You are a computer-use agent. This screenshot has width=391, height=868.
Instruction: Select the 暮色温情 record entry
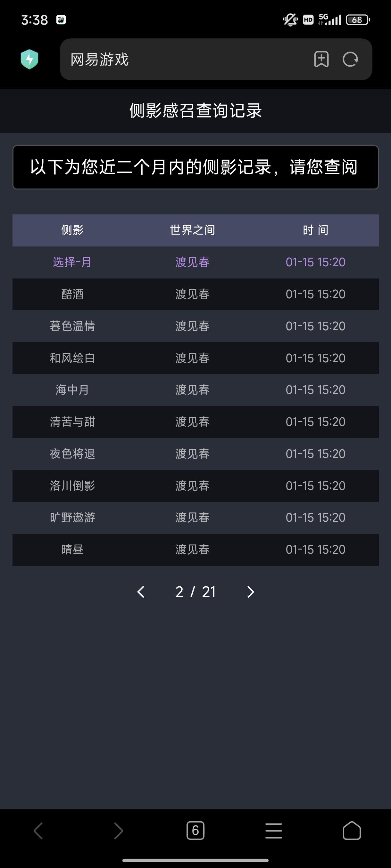click(72, 326)
